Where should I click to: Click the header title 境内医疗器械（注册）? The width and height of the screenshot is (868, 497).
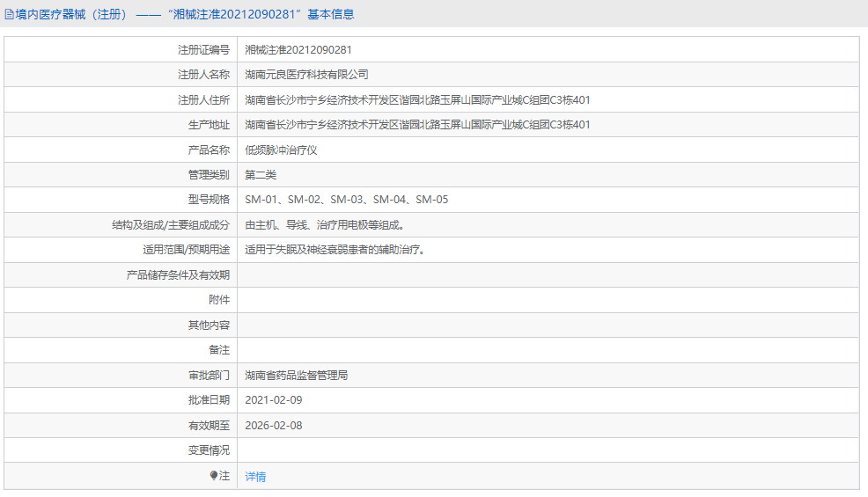coord(74,14)
